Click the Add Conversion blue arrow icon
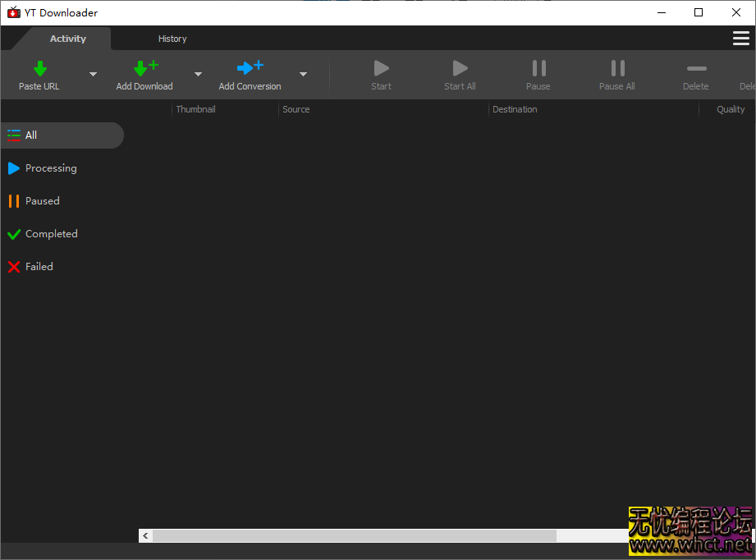 coord(250,68)
